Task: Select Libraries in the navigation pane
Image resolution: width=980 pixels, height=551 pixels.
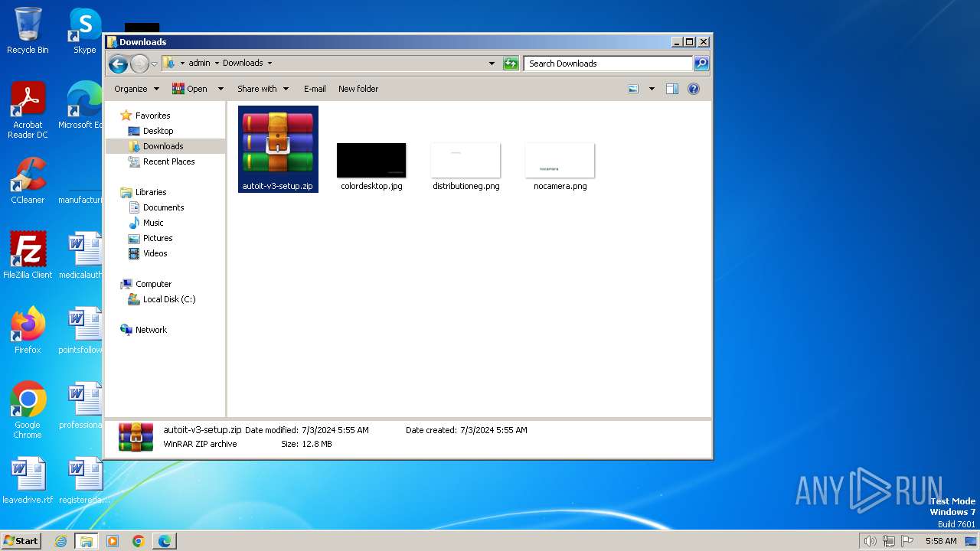Action: (151, 192)
